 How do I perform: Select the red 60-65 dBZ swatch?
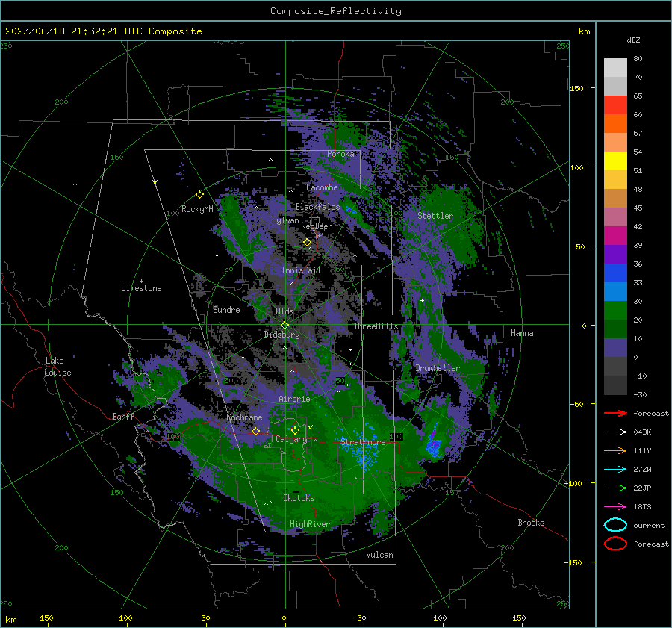[x=615, y=105]
